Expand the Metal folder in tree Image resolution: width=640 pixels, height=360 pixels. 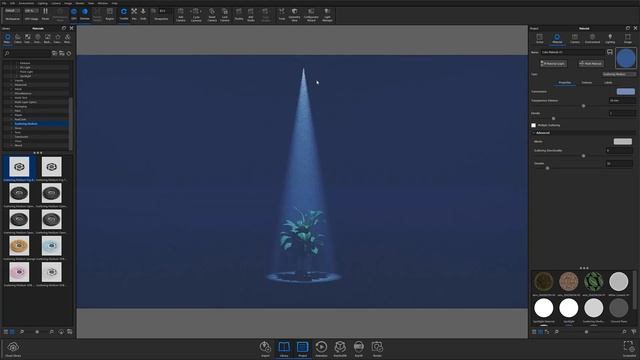pyautogui.click(x=11, y=89)
